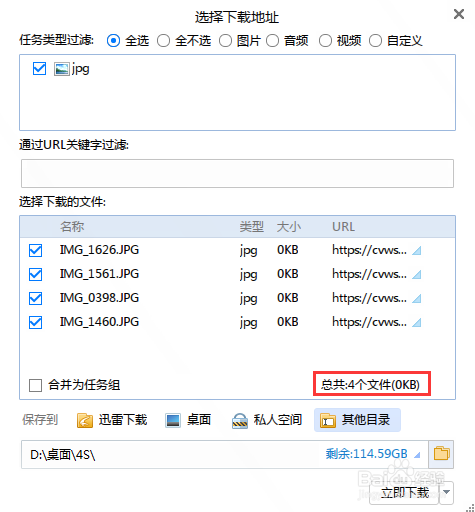Viewport: 475px width, 512px height.
Task: Choose the 音频 filter radio button
Action: coord(272,41)
